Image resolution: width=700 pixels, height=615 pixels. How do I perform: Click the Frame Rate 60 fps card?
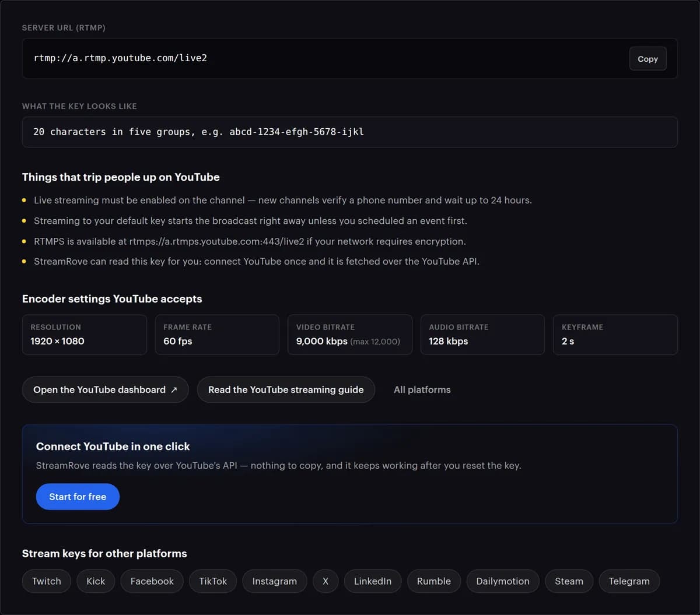[x=217, y=335]
